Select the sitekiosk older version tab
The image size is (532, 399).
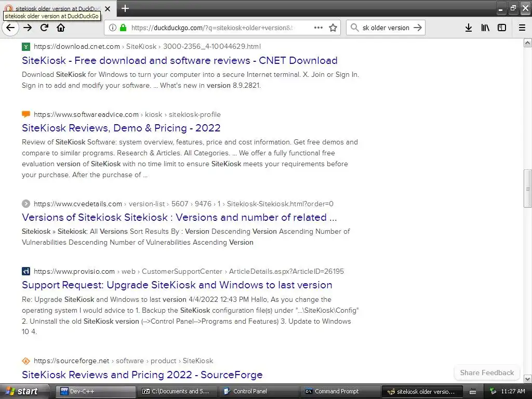[58, 8]
